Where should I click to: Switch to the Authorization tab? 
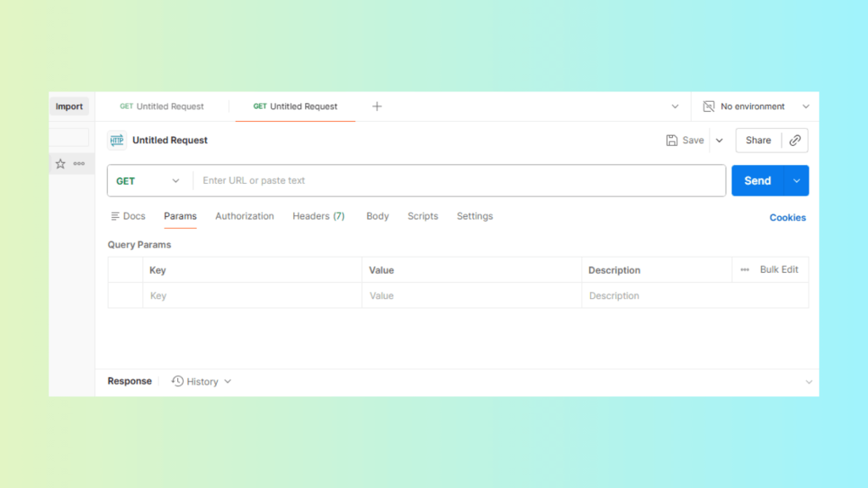point(244,216)
